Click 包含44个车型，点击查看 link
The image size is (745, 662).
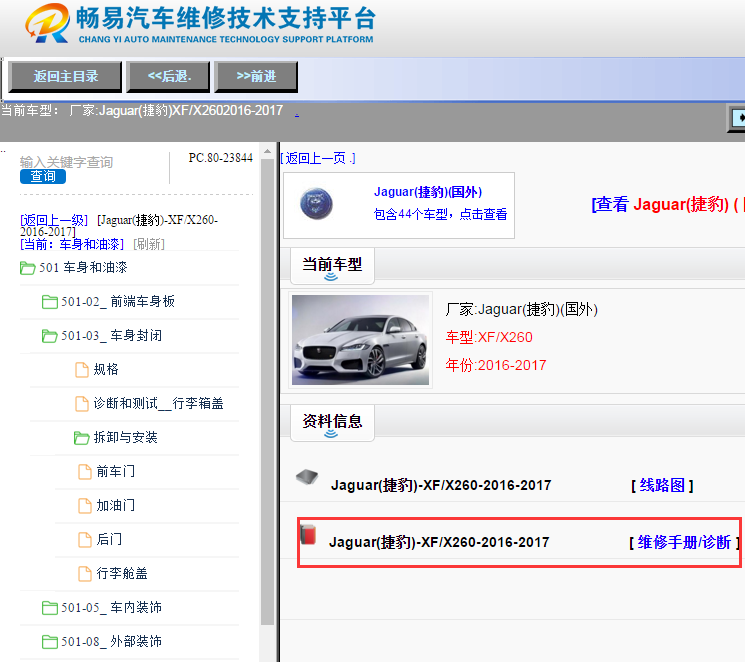pos(440,214)
